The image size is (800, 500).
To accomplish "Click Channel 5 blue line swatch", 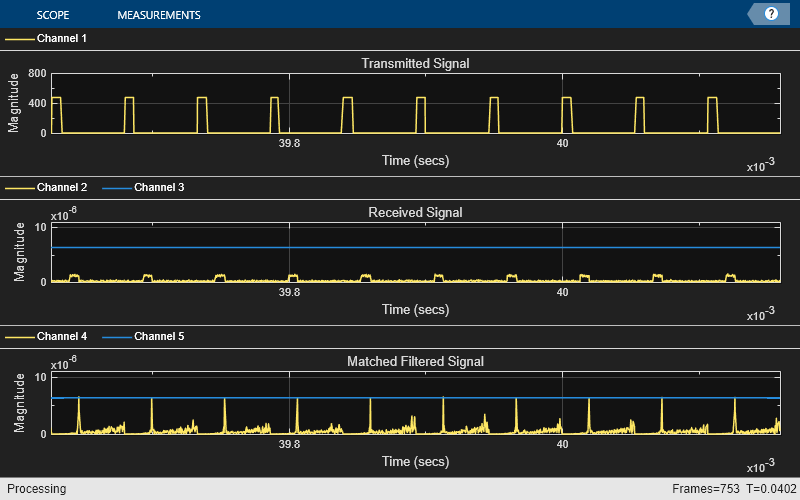I will pos(117,337).
